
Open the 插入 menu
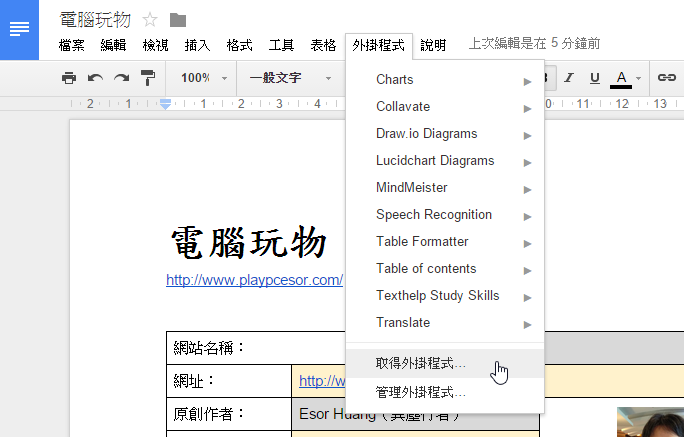click(197, 45)
